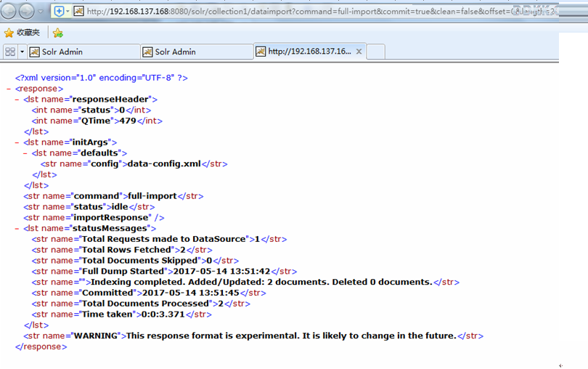Screen dimensions: 588x369
Task: Open the quick tabs grid icon
Action: pos(10,52)
